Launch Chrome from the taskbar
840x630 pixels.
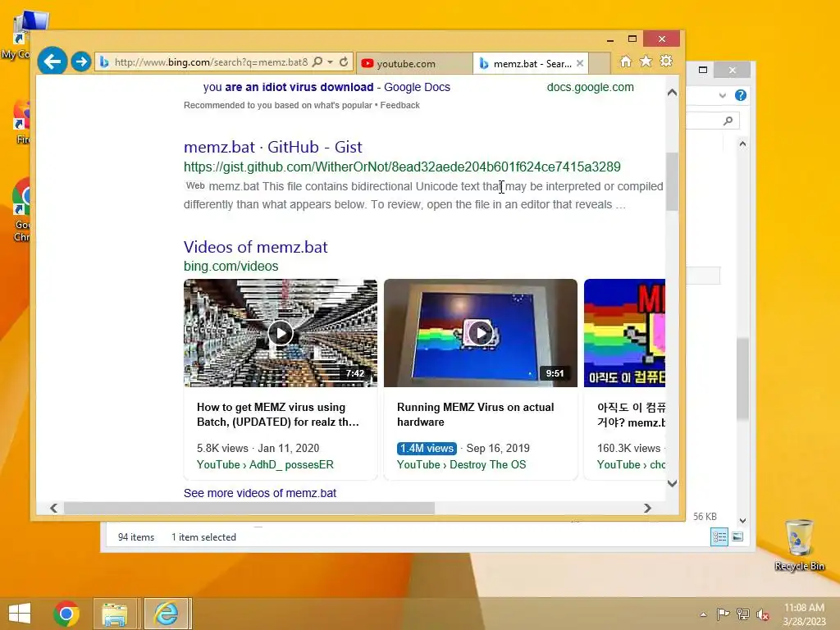[66, 614]
